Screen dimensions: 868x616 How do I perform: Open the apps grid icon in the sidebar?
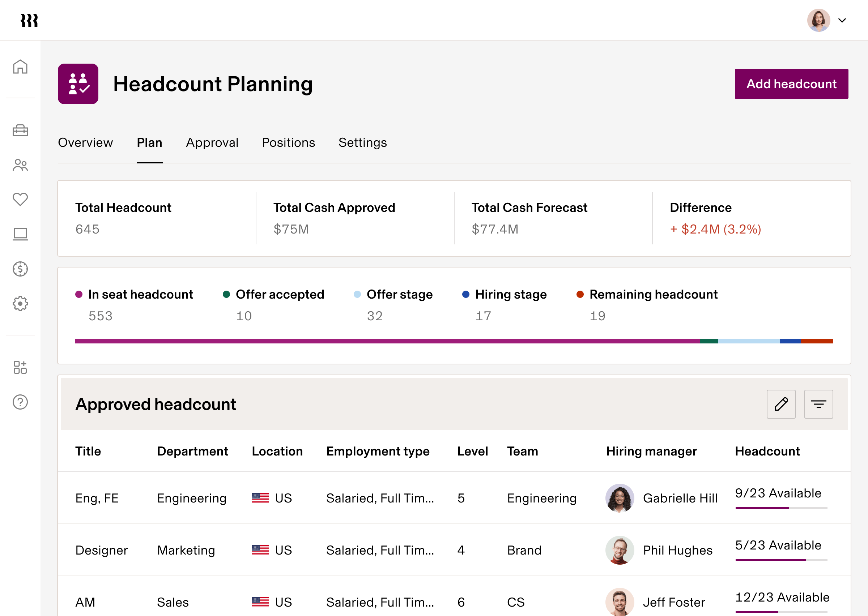click(20, 367)
